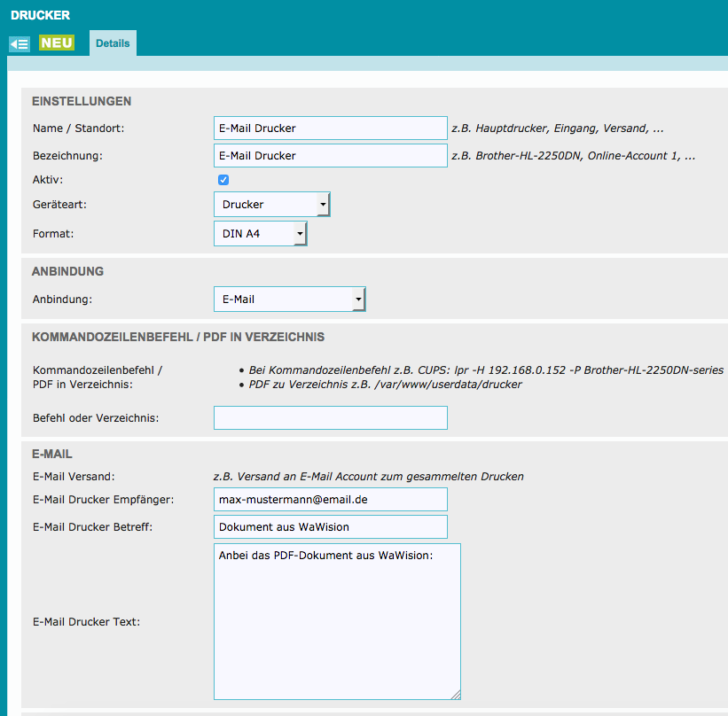Viewport: 728px width, 716px height.
Task: Click the EINSTELLUNGEN section heading
Action: pos(82,101)
